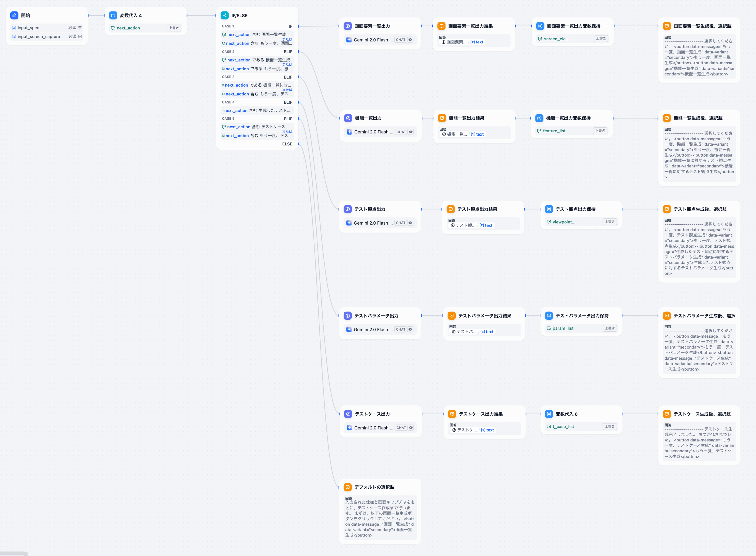Viewport: 756px width, 556px height.
Task: Click the 上書き mode tag on next_action
Action: 174,28
